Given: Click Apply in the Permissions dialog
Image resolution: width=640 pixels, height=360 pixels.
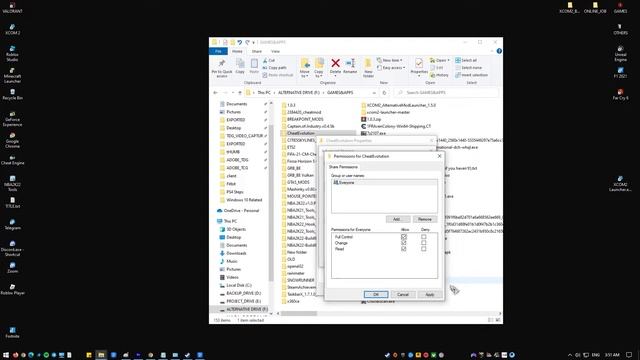Looking at the screenshot, I should point(430,294).
